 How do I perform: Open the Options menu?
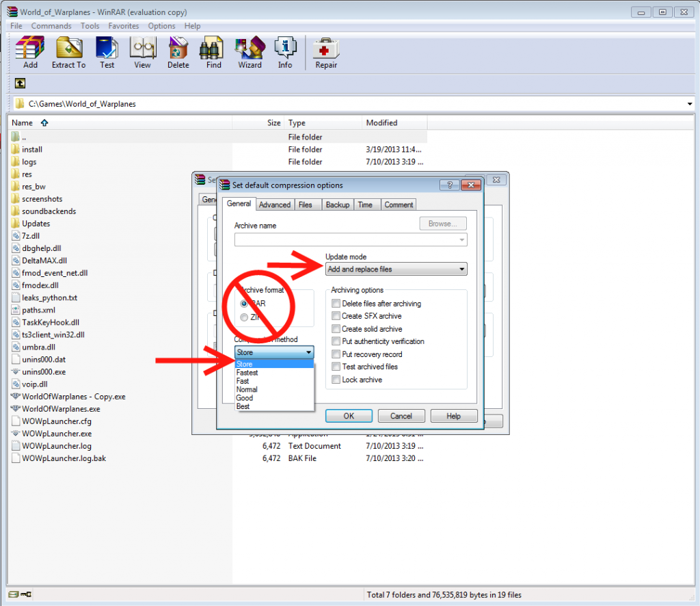[x=161, y=26]
